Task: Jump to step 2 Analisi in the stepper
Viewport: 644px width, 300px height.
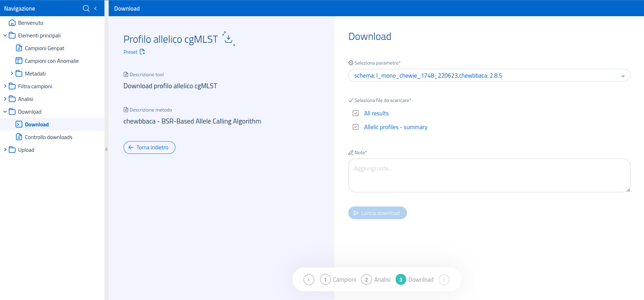Action: tap(376, 280)
